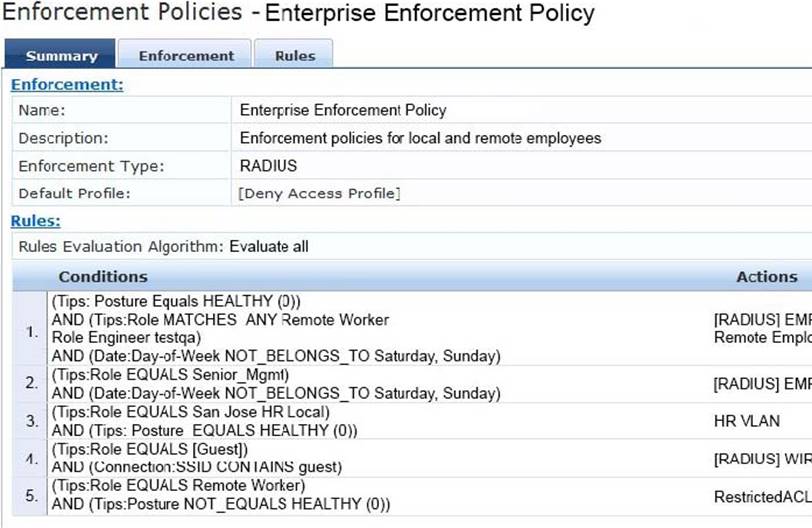The width and height of the screenshot is (812, 528).
Task: Click the Actions column header
Action: coord(766,276)
